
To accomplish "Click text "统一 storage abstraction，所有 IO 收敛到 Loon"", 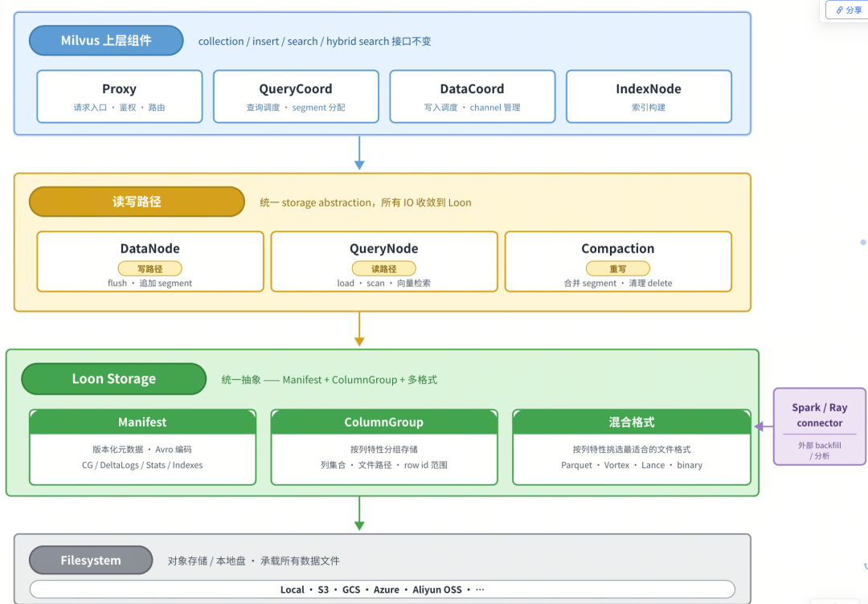I will (x=366, y=202).
